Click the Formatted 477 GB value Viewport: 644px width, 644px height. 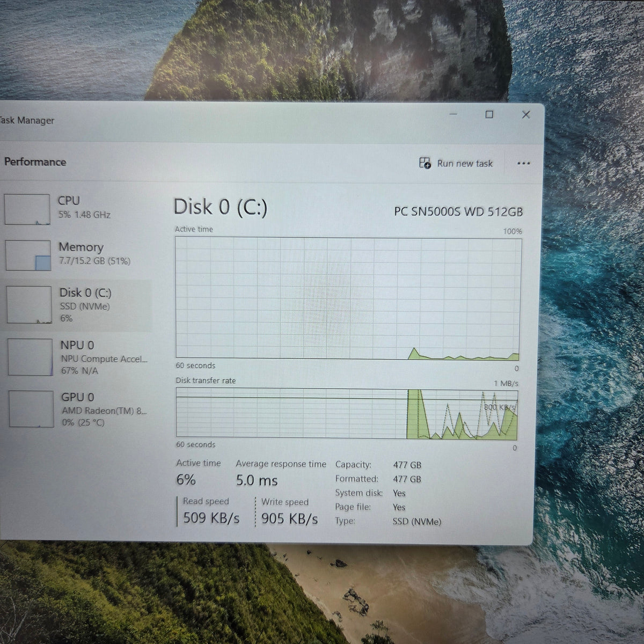pos(407,479)
